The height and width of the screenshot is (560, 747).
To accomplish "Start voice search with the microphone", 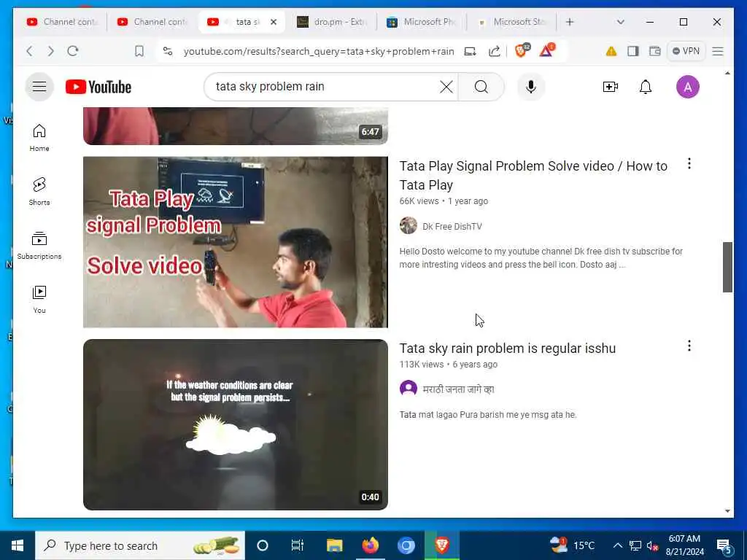I will click(531, 87).
